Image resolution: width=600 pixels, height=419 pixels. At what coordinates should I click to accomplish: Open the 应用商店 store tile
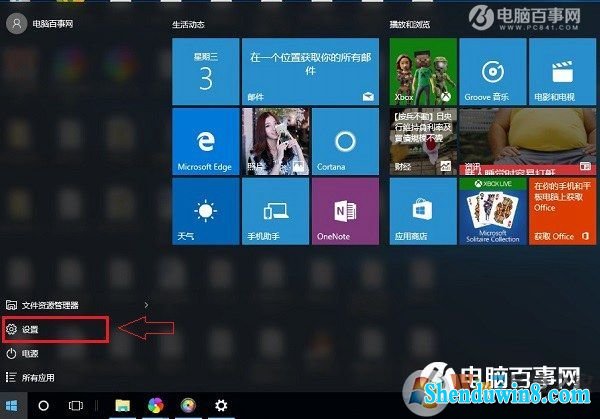coord(423,211)
